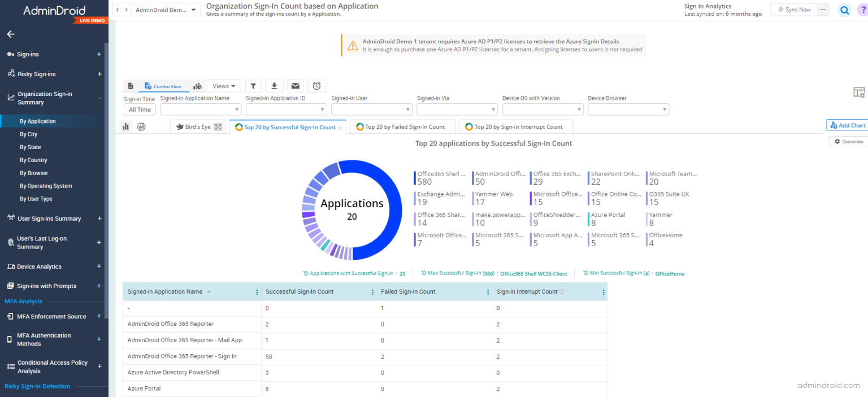Click the Add Chart button
868x397 pixels.
848,125
